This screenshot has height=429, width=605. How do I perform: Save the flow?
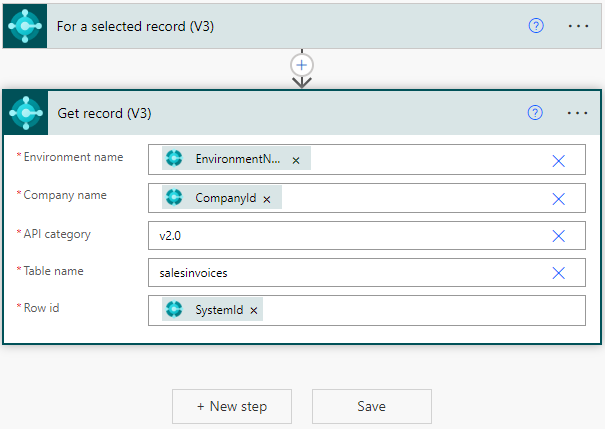tap(372, 407)
